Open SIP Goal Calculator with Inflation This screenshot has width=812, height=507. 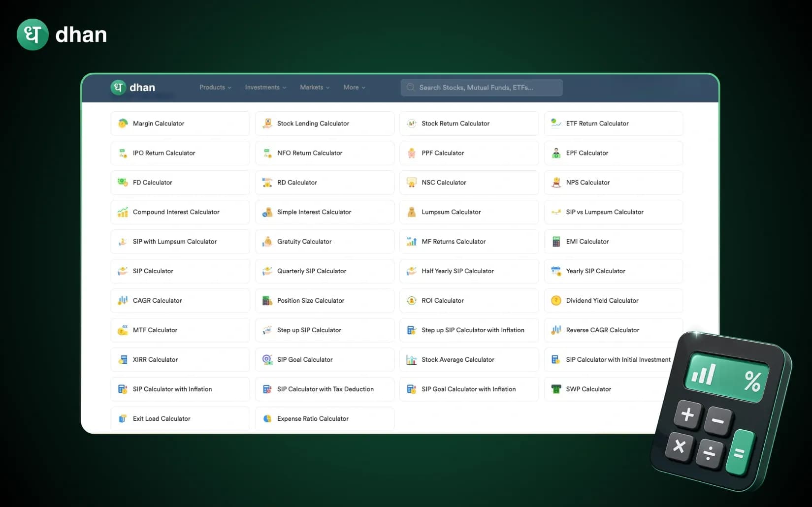click(x=469, y=389)
